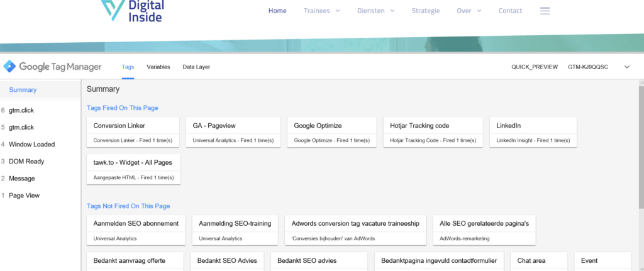This screenshot has height=271, width=644.
Task: Click the Digital Inside logo
Action: click(132, 11)
